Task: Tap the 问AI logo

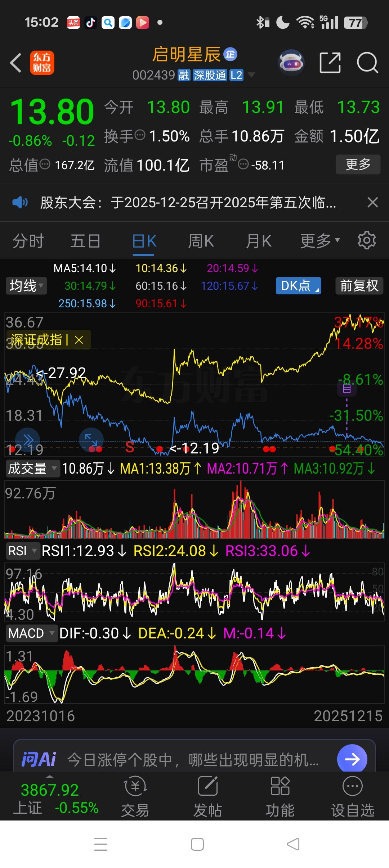Action: coord(39,760)
